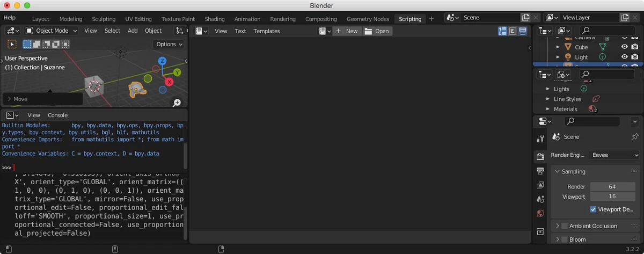This screenshot has width=644, height=254.
Task: Expand the Materials row
Action: tap(548, 109)
